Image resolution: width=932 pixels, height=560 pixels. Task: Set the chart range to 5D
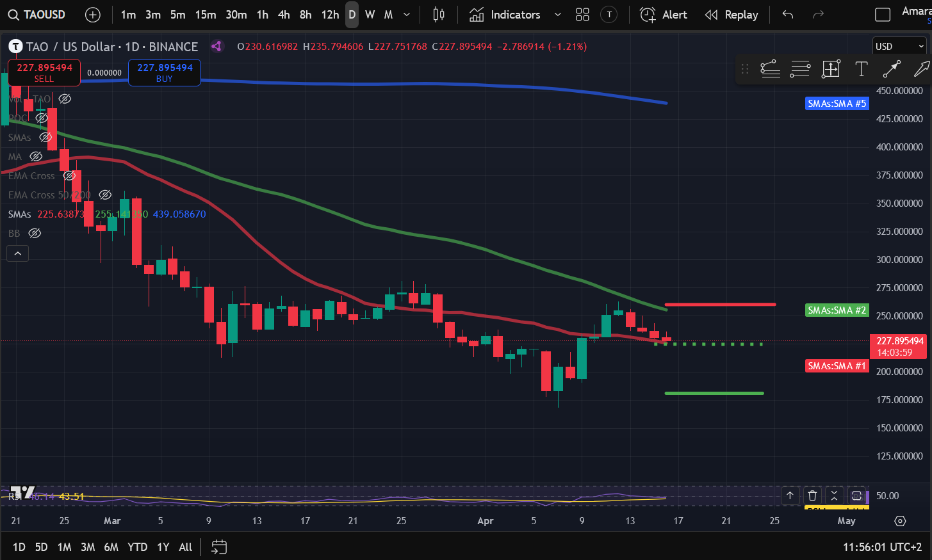coord(42,547)
